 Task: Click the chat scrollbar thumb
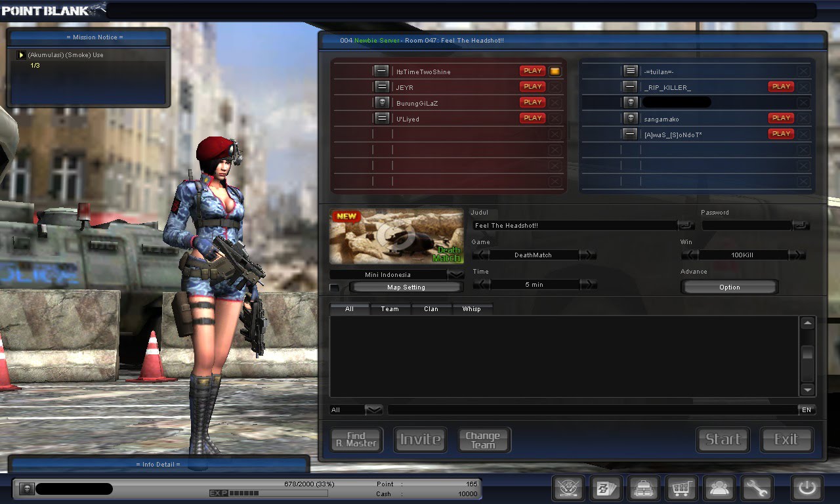pyautogui.click(x=808, y=352)
